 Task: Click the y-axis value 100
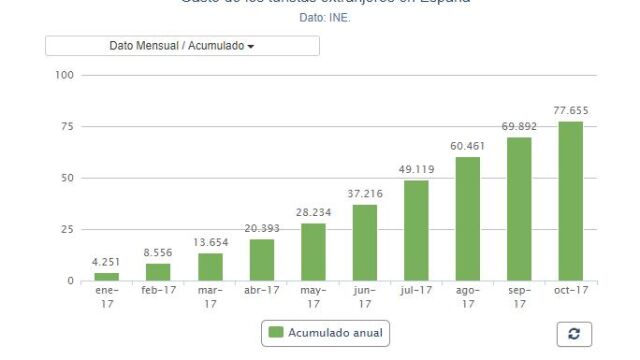coord(64,75)
